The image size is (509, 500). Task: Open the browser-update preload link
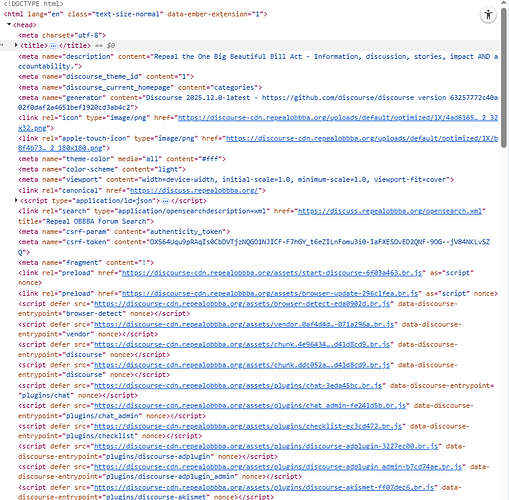(270, 293)
